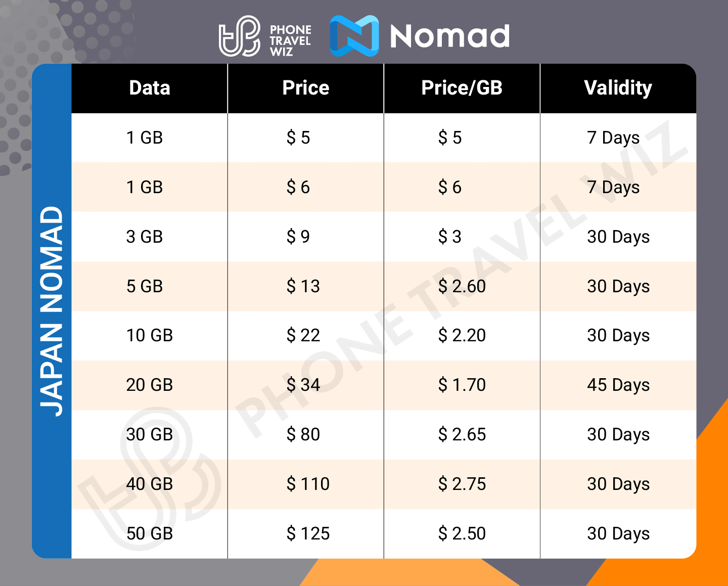Click the Phone Travel Wiz text
This screenshot has height=586, width=728.
click(x=290, y=40)
